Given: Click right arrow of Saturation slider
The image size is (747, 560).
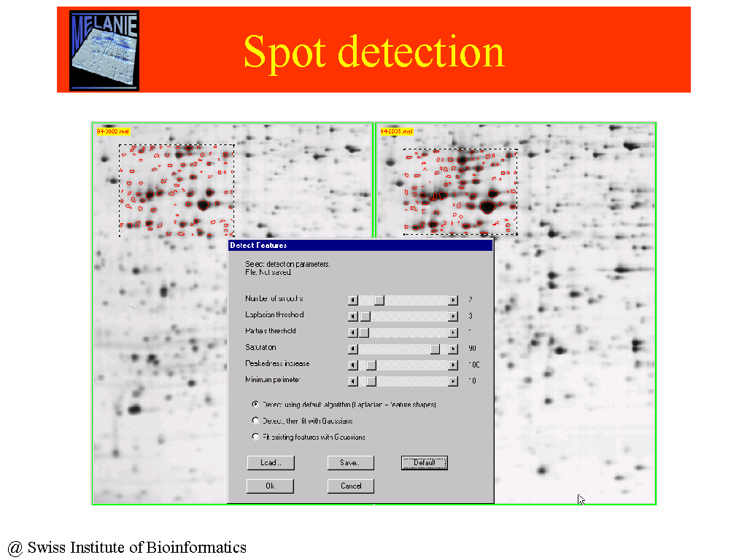Looking at the screenshot, I should [x=453, y=349].
